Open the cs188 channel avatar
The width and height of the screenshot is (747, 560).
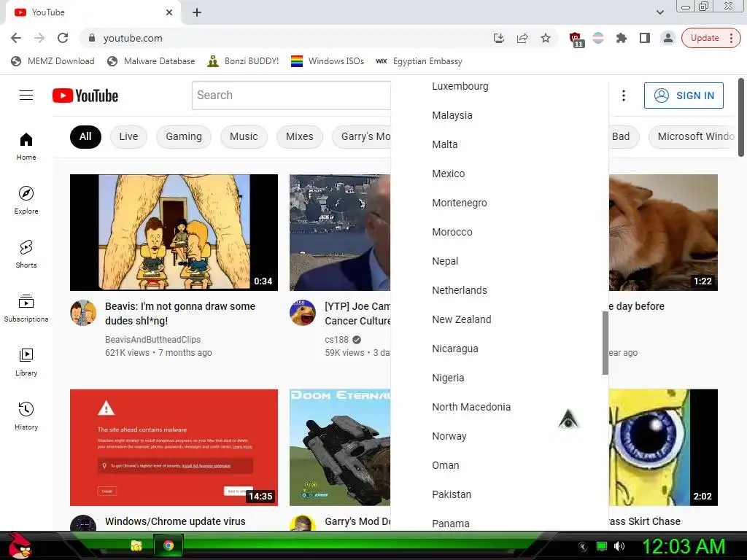coord(303,313)
